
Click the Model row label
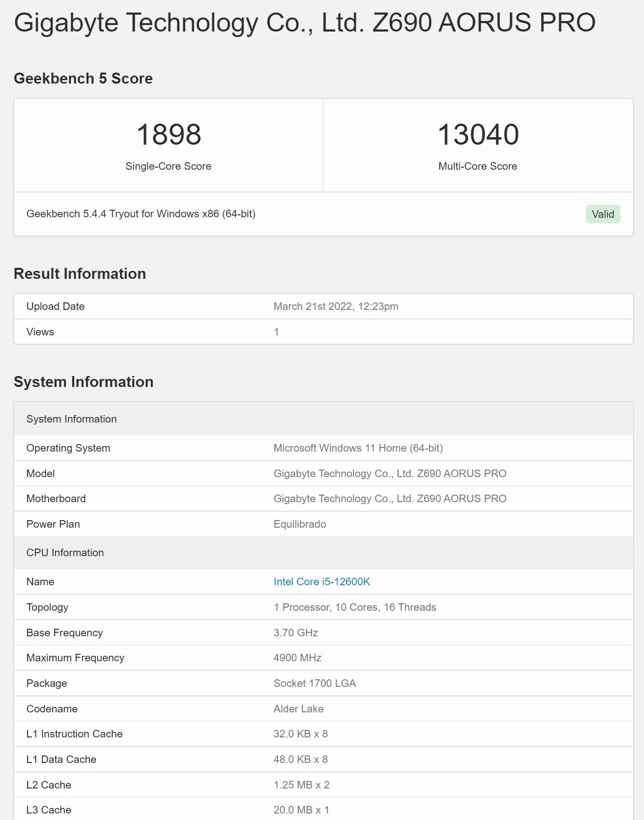pos(41,474)
